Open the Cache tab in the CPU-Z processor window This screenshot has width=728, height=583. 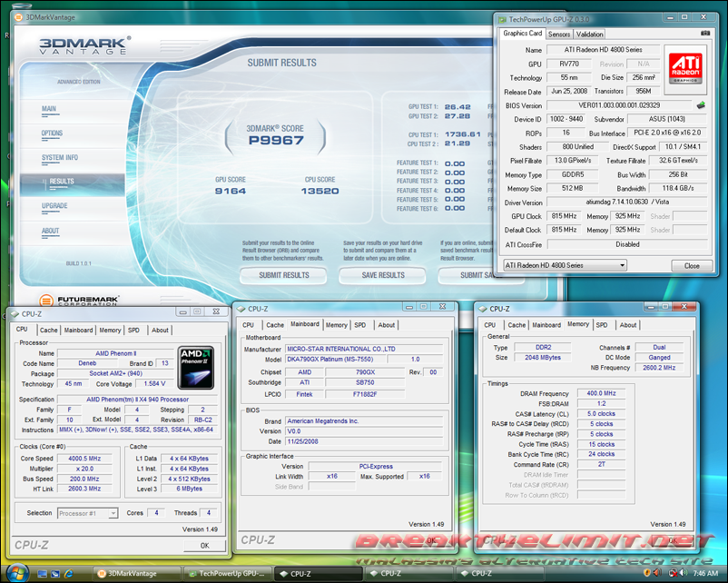click(49, 331)
